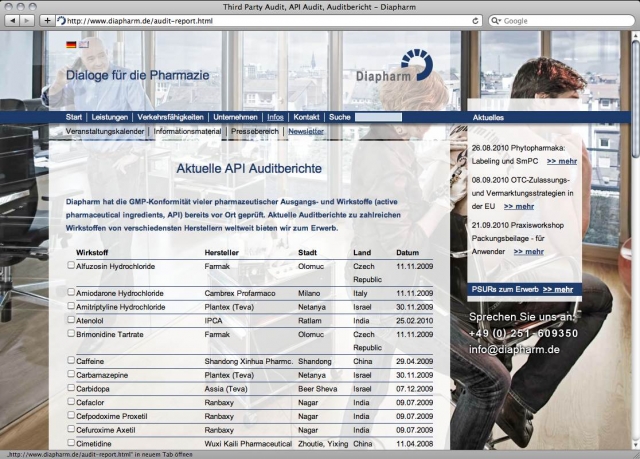The height and width of the screenshot is (459, 640).
Task: Click the Datum column header
Action: 407,253
